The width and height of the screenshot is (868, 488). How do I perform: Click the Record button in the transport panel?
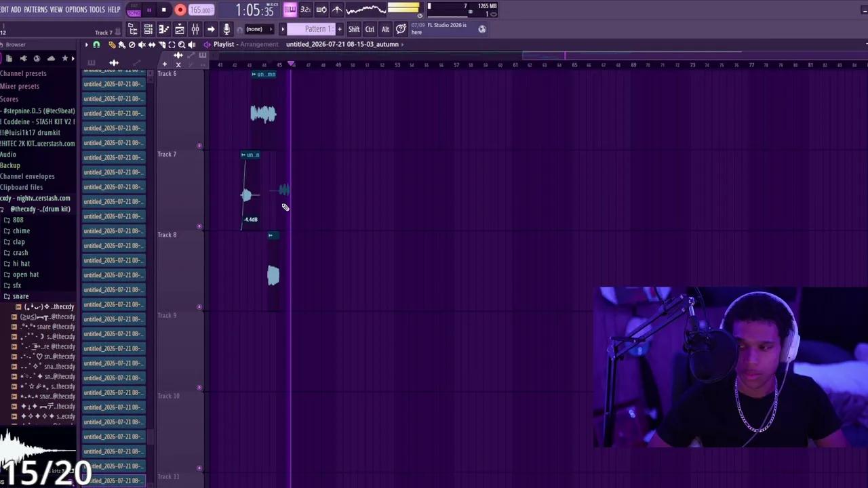pos(180,10)
